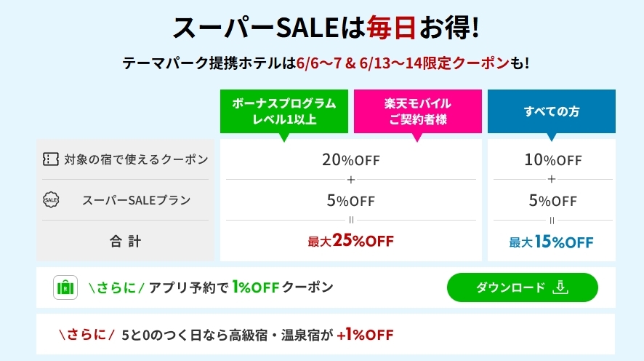
Task: Click the green ダウンロード button
Action: tap(523, 287)
